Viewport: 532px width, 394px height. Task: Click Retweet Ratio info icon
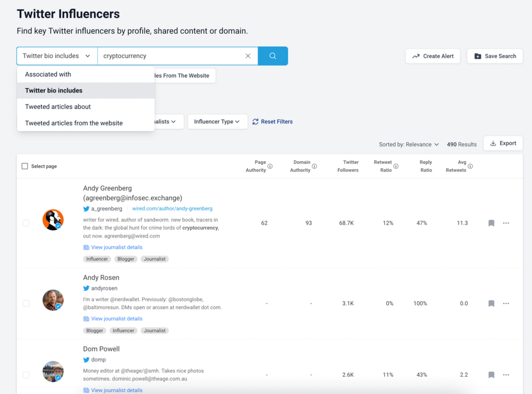(396, 166)
